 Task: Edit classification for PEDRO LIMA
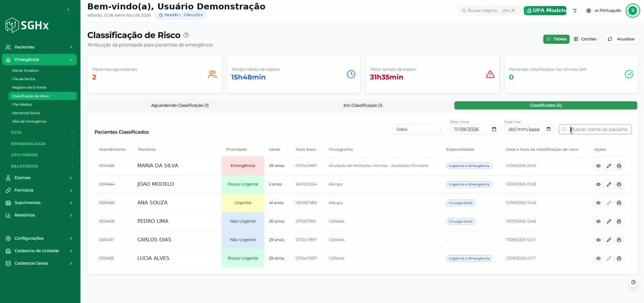point(609,222)
